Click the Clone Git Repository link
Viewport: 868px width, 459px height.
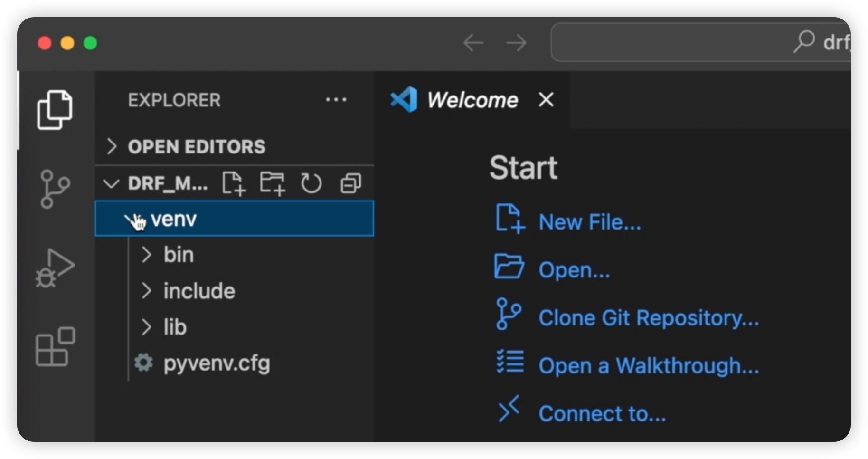click(648, 318)
